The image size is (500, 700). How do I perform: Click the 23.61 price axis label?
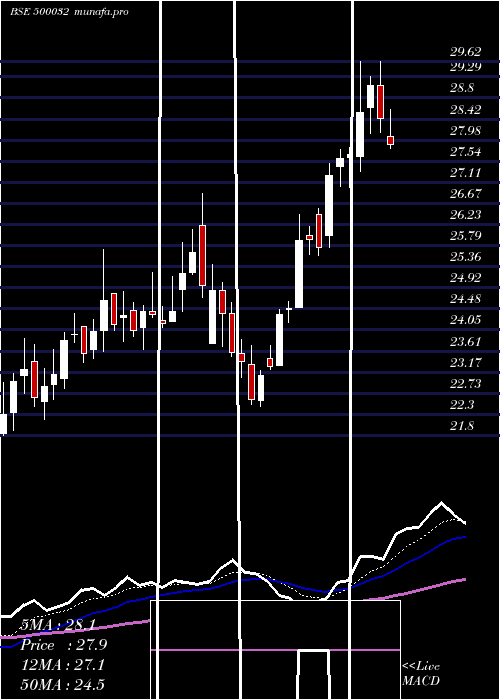(x=465, y=342)
